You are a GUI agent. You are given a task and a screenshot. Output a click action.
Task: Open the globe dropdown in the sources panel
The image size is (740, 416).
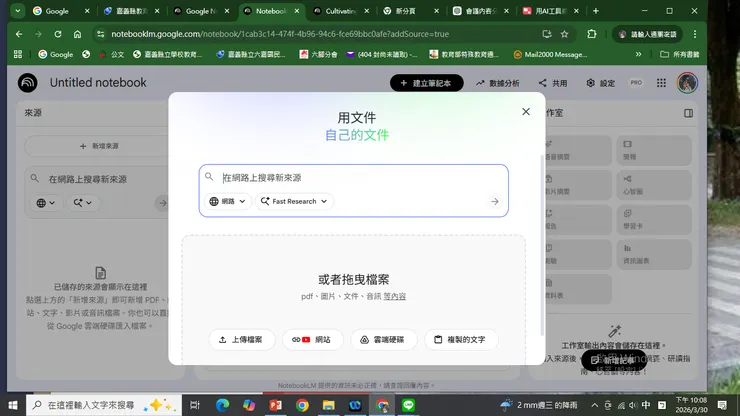pos(46,203)
